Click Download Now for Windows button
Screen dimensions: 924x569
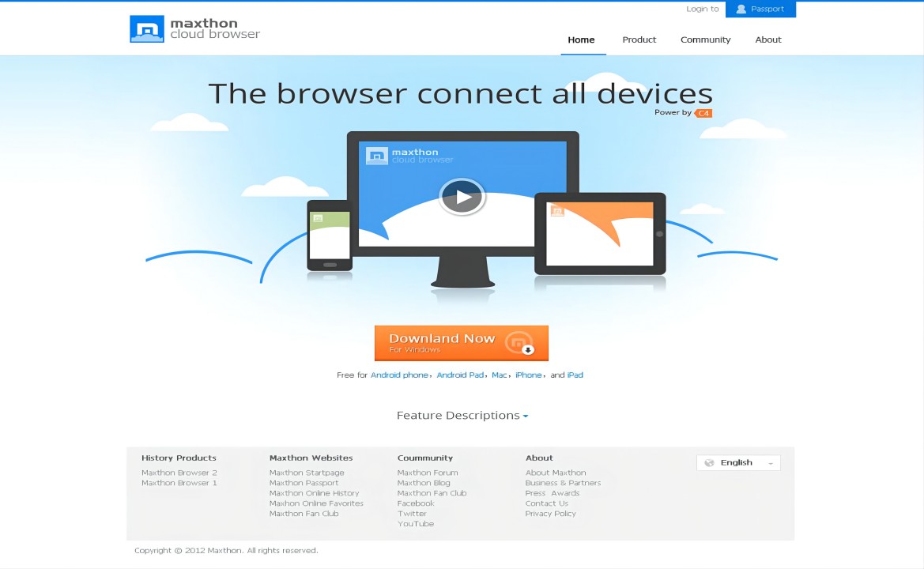click(x=462, y=343)
